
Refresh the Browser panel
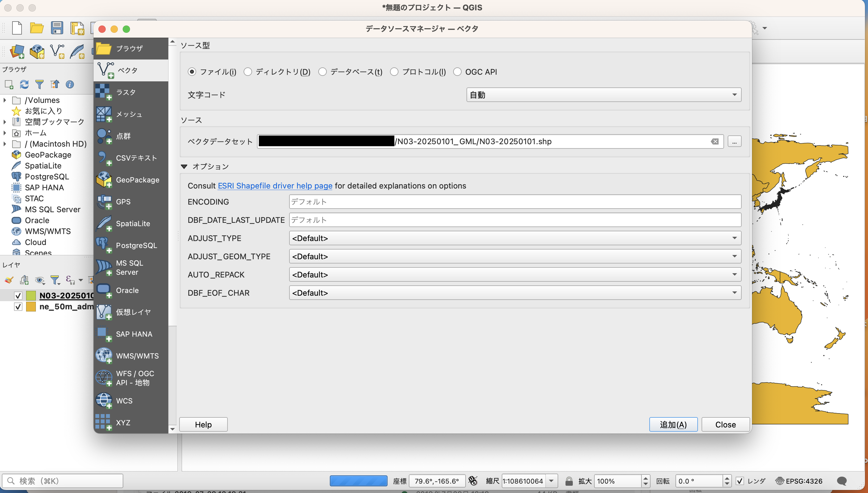24,84
